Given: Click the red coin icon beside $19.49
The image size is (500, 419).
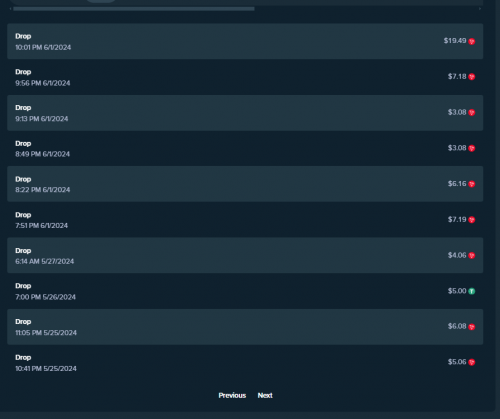Looking at the screenshot, I should (472, 41).
